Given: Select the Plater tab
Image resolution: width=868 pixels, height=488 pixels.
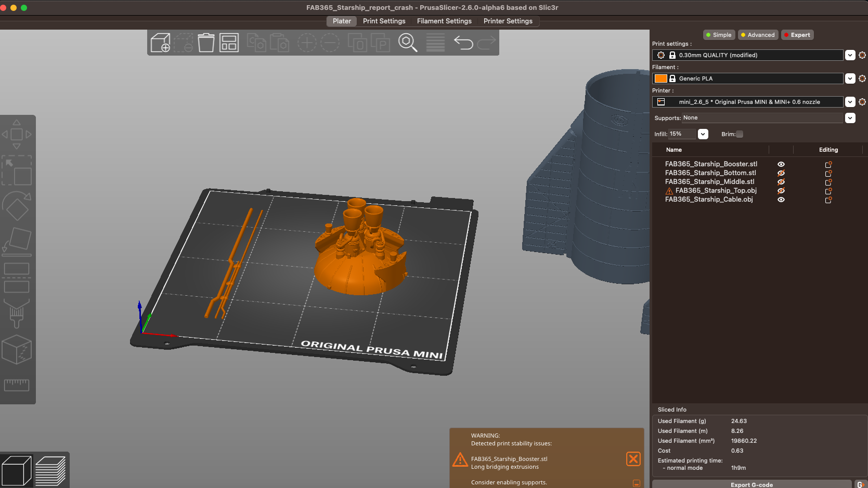Looking at the screenshot, I should (x=342, y=21).
